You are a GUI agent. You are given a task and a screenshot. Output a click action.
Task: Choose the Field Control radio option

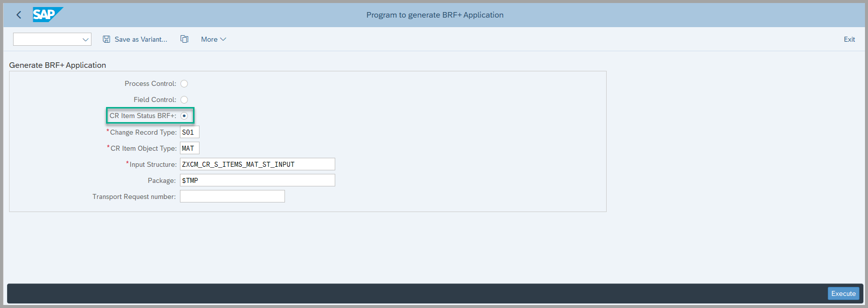click(x=184, y=100)
